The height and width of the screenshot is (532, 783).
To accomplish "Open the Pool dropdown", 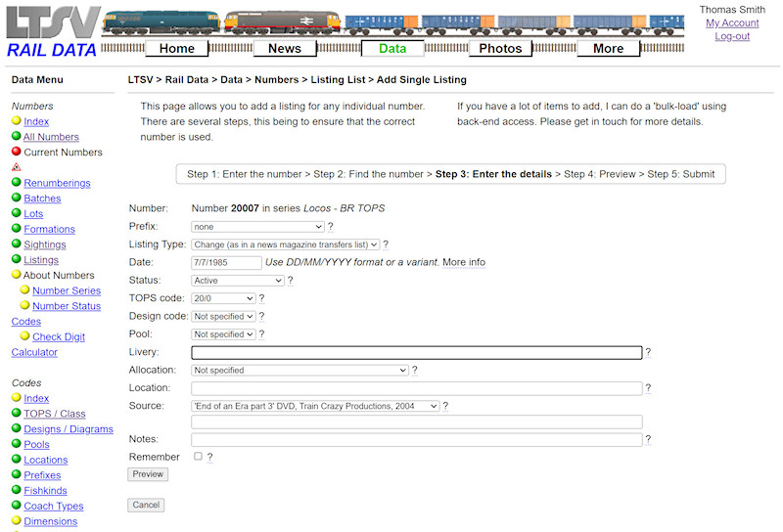I will coord(223,334).
